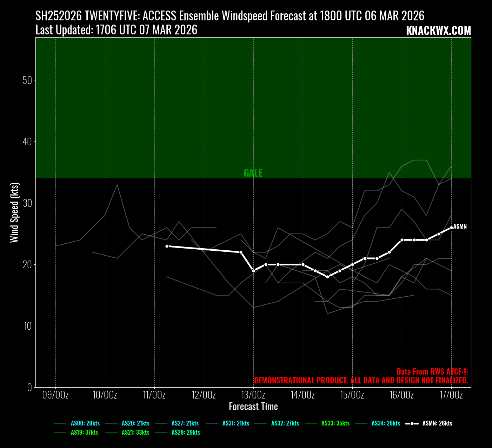Select the AS29: 29kts legend label
This screenshot has width=492, height=448.
[x=185, y=433]
